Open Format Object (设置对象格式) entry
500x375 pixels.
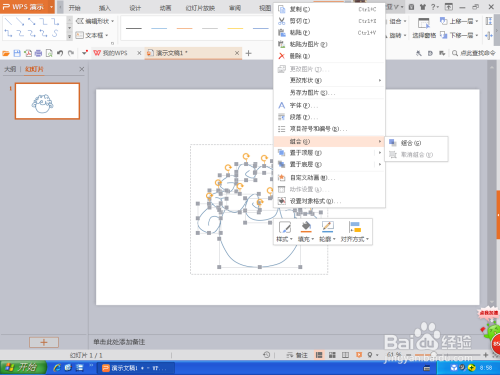[x=329, y=201]
